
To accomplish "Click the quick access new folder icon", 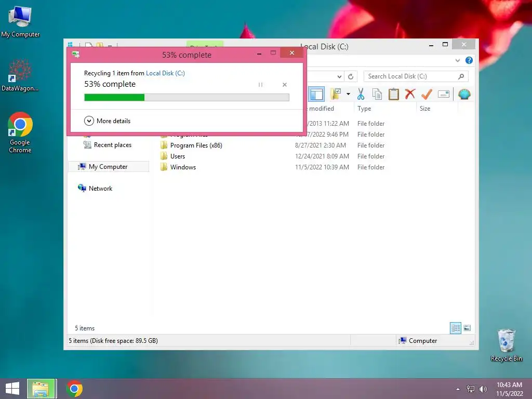I will [x=100, y=45].
